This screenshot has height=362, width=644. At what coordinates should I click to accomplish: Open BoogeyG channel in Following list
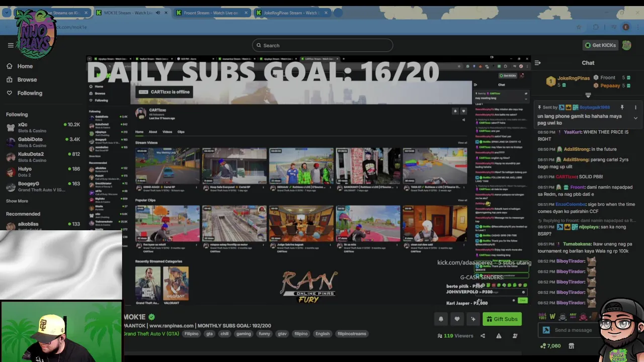point(43,187)
